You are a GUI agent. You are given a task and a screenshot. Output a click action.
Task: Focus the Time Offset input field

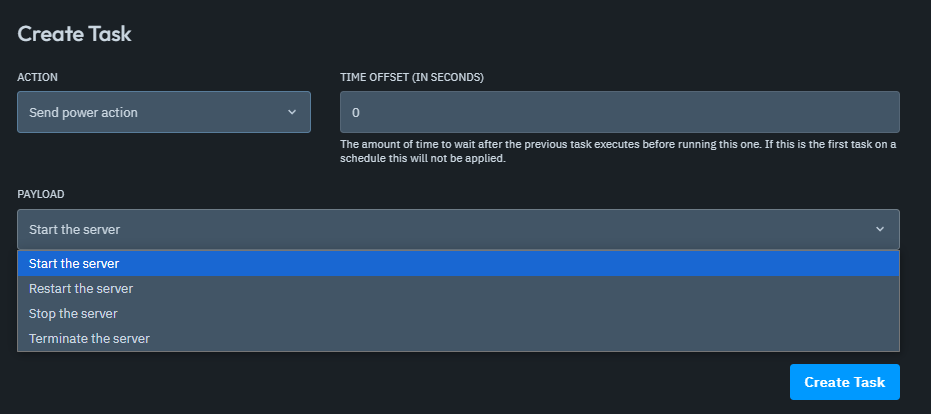click(619, 112)
